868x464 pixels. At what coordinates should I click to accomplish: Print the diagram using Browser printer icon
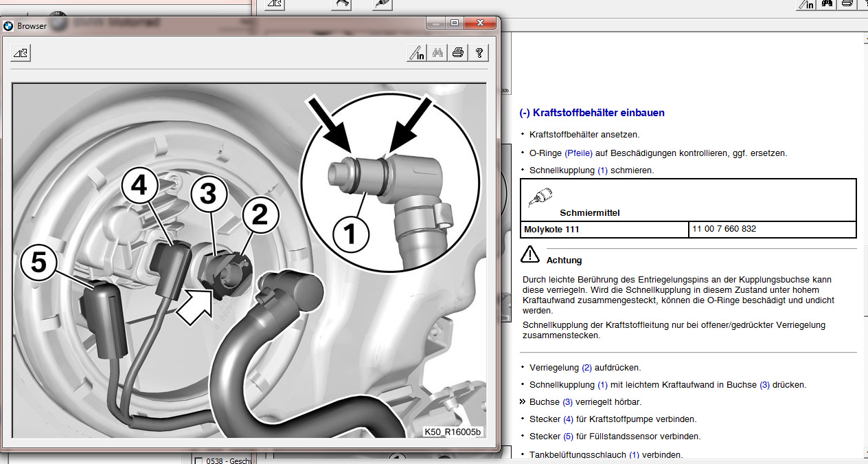(458, 53)
